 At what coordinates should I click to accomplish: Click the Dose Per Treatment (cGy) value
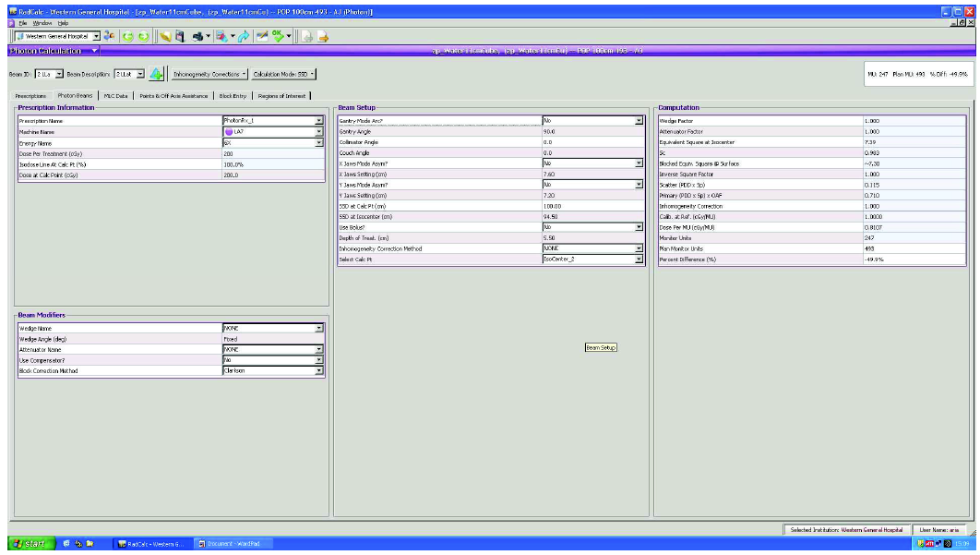tap(273, 153)
